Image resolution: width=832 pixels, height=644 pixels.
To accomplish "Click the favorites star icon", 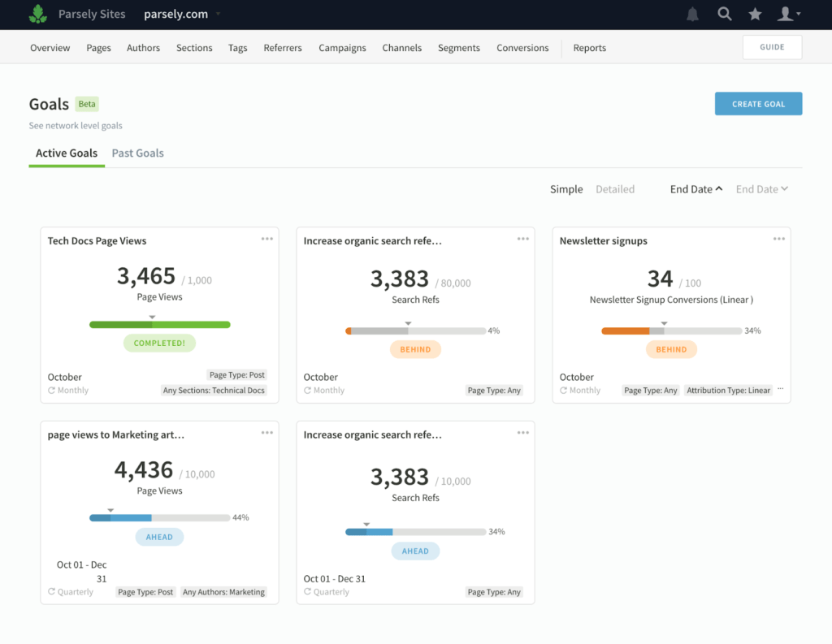I will pyautogui.click(x=755, y=15).
